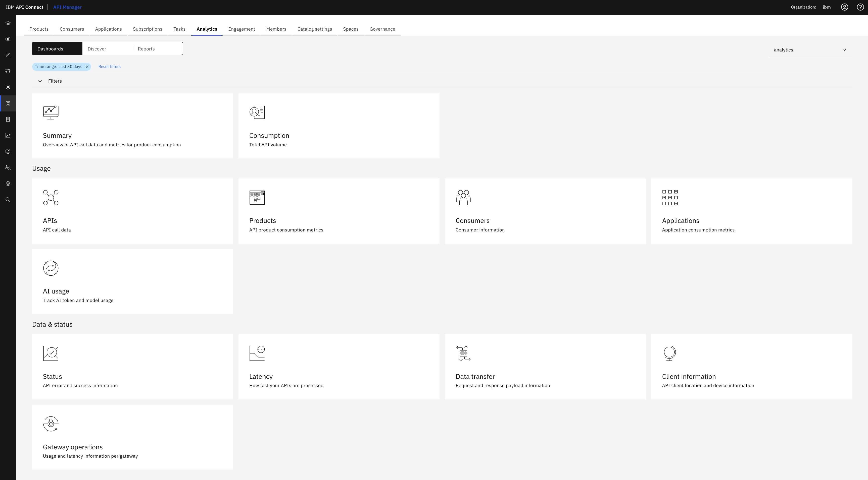Remove the Last 30 days time range filter

[x=87, y=66]
